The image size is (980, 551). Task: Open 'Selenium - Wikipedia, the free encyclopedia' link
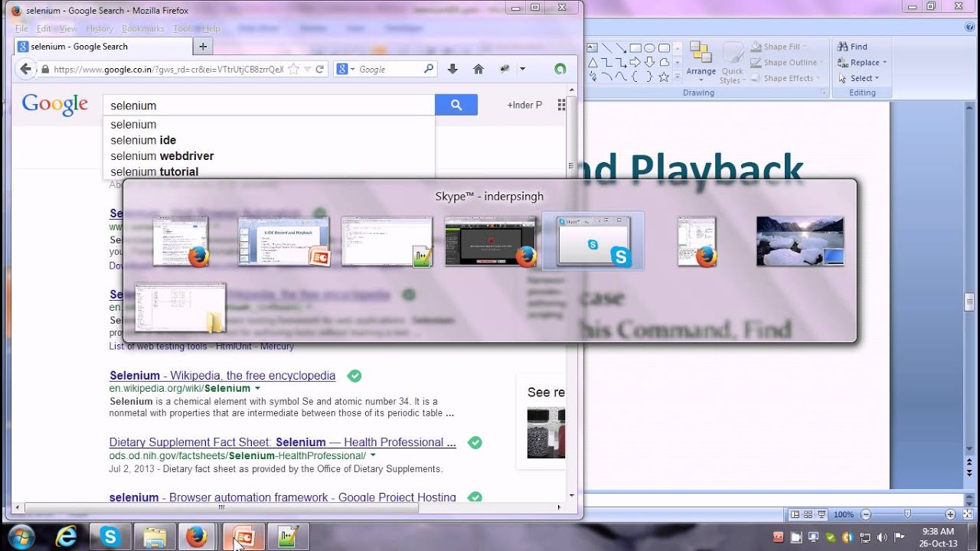coord(222,376)
